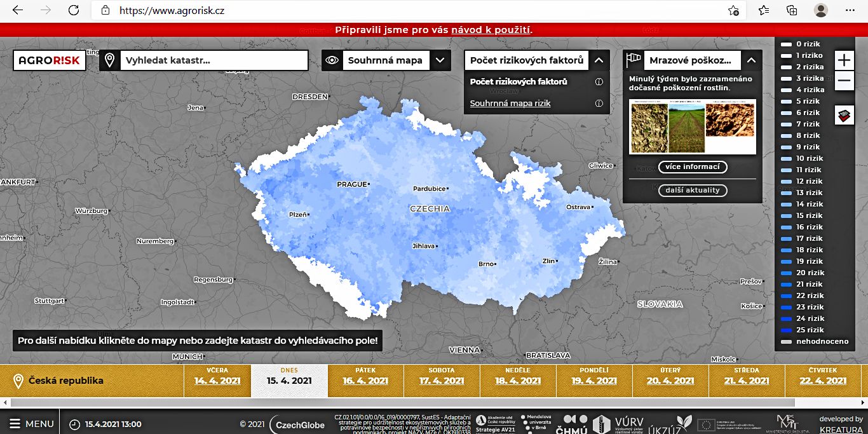Click the eye icon beside Souhrnná mapa

(x=332, y=61)
